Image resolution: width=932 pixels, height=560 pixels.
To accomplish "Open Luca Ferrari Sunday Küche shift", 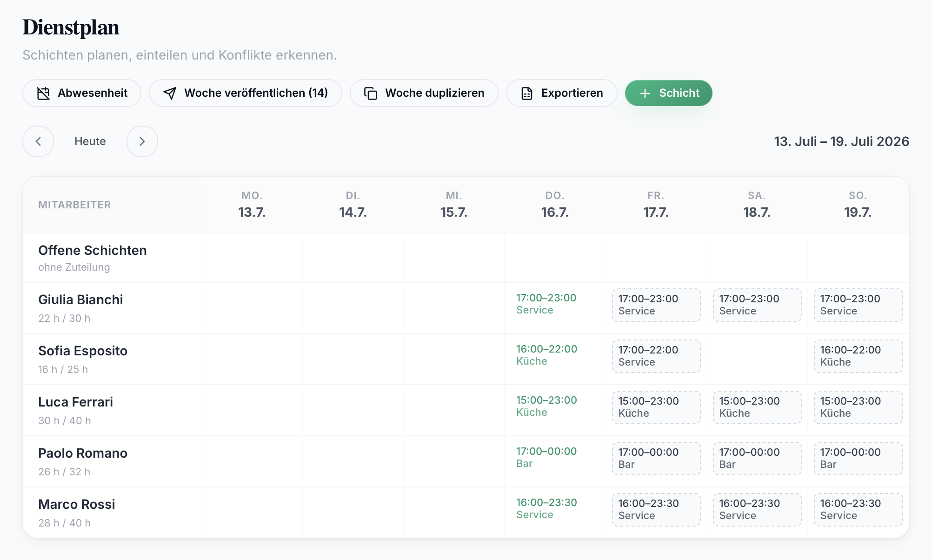I will [858, 407].
